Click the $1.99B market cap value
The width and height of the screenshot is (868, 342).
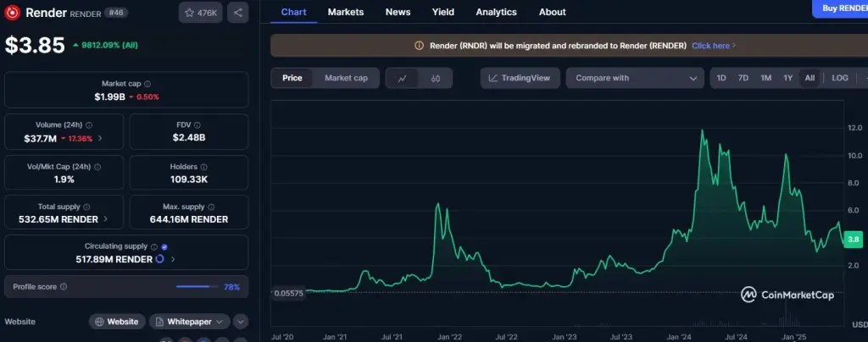coord(109,97)
